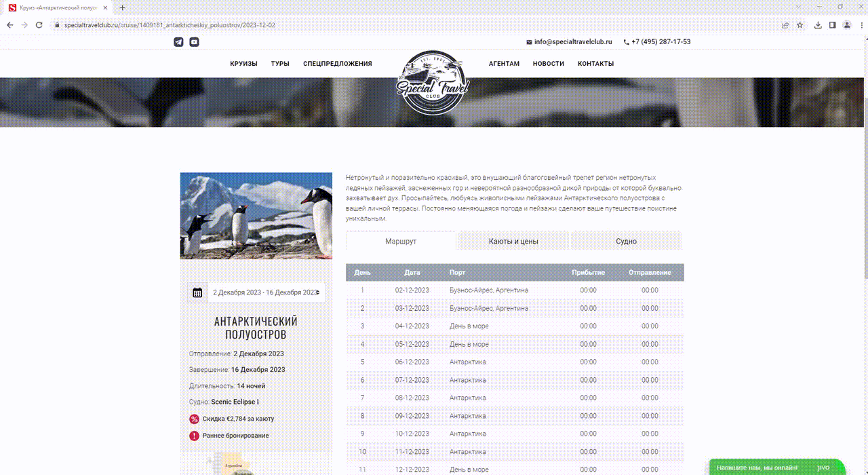Select the 03-12-2023 date cell
Screen dimensions: 868x475
pyautogui.click(x=412, y=309)
